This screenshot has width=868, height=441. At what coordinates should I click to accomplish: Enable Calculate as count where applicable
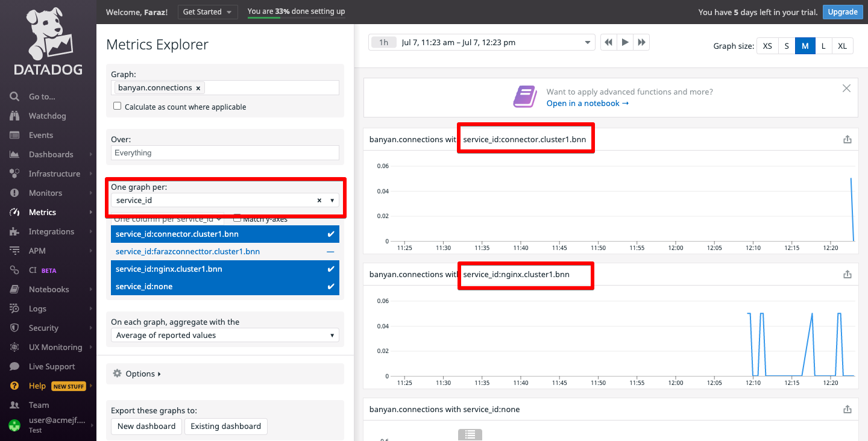click(118, 107)
